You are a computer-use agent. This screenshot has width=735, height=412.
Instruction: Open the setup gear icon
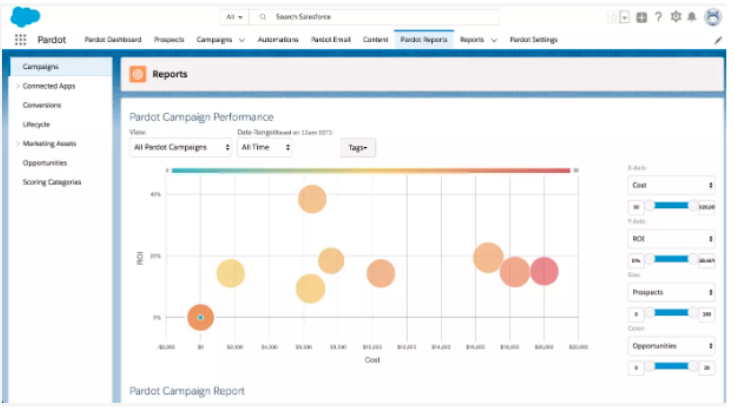point(675,17)
